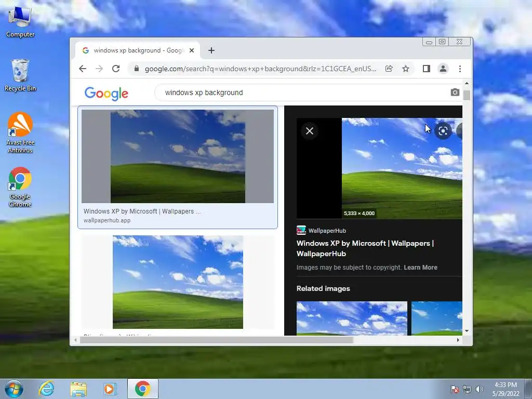
Task: Click the network tray icon
Action: point(467,389)
